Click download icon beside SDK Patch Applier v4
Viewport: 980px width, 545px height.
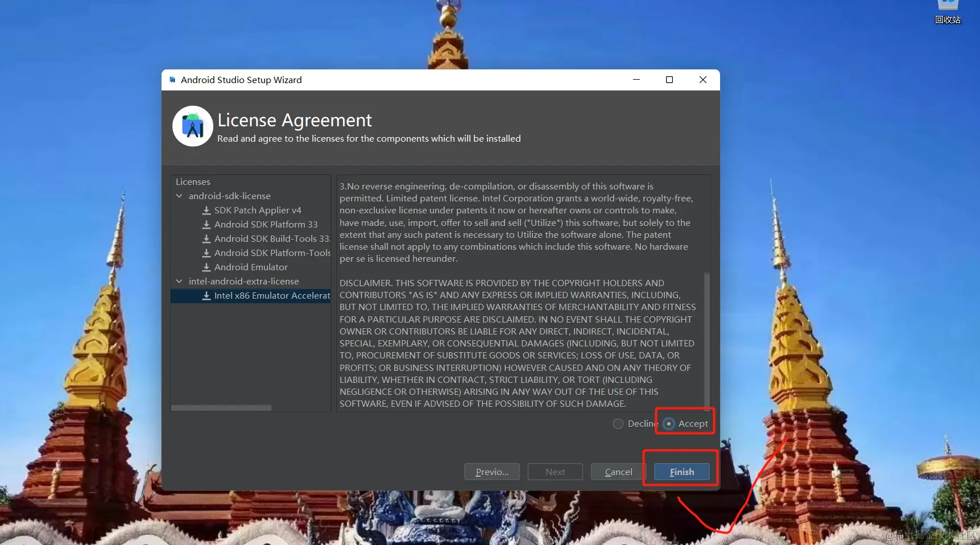[206, 210]
